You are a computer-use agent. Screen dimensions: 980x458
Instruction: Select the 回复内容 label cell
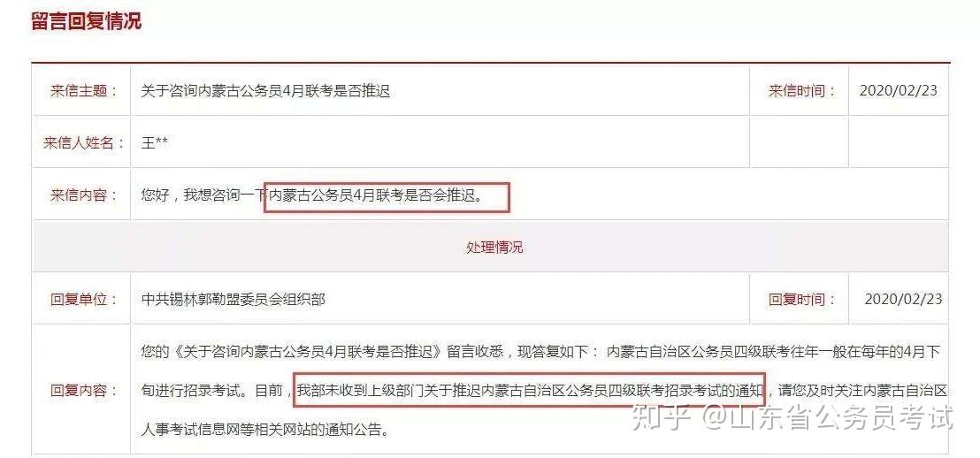pyautogui.click(x=82, y=391)
